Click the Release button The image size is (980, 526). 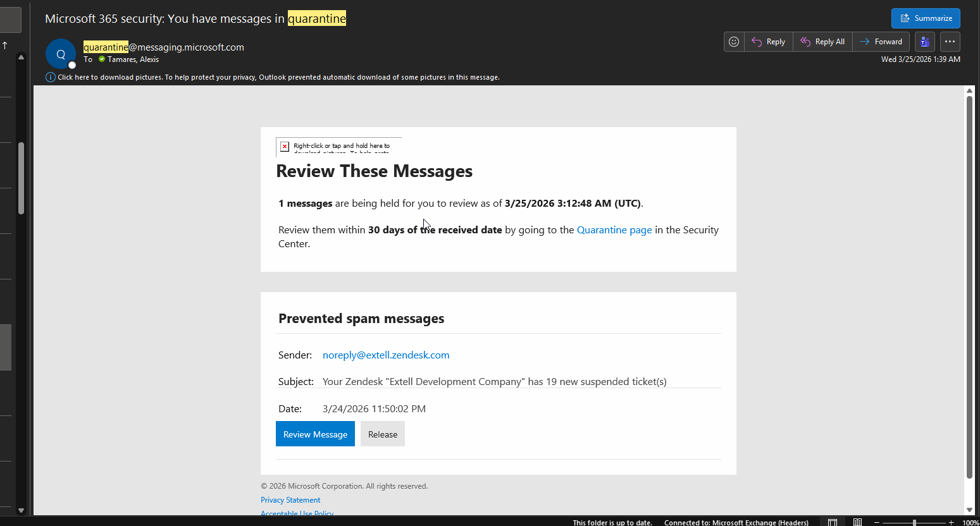[x=383, y=434]
